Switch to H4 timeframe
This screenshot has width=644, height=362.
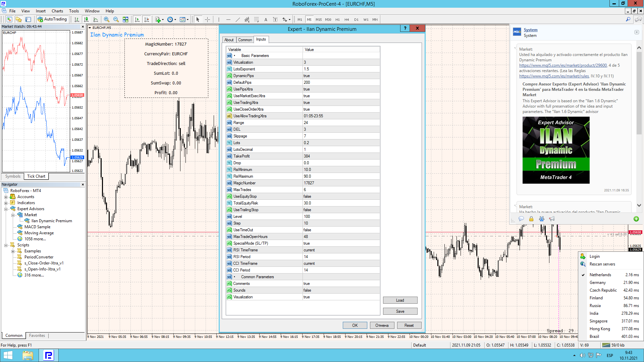click(x=346, y=19)
